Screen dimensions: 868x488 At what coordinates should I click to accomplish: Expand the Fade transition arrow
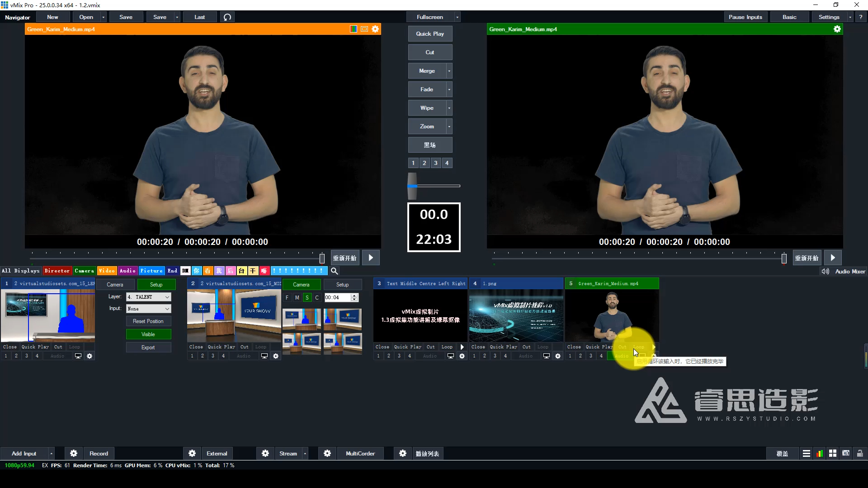449,89
